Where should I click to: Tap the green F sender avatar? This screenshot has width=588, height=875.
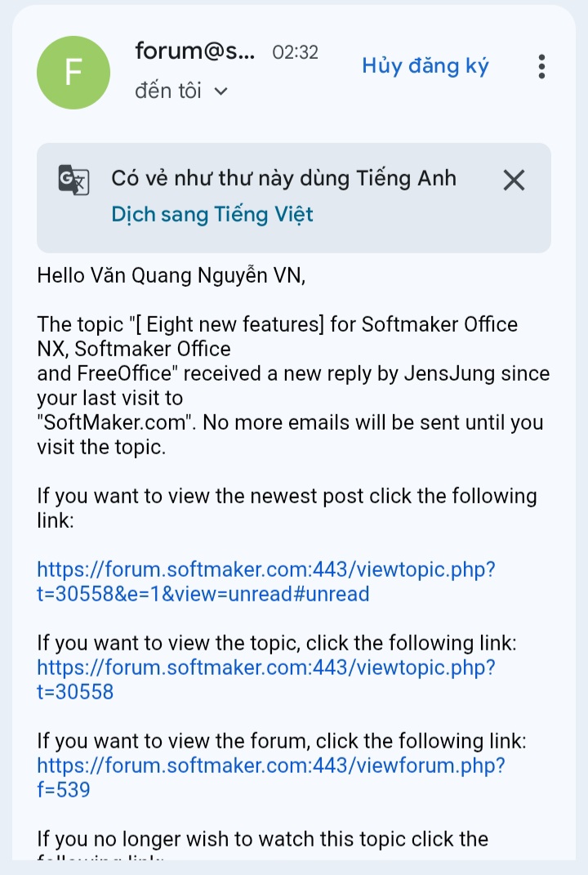[73, 73]
